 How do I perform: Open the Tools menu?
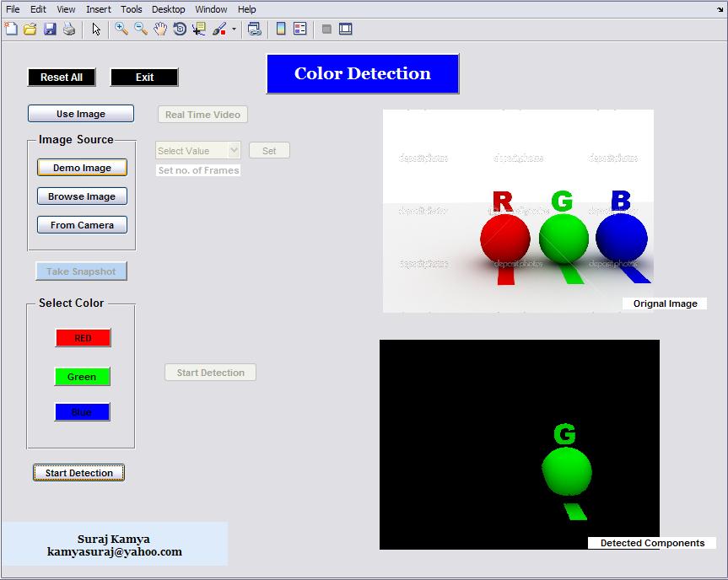(132, 9)
